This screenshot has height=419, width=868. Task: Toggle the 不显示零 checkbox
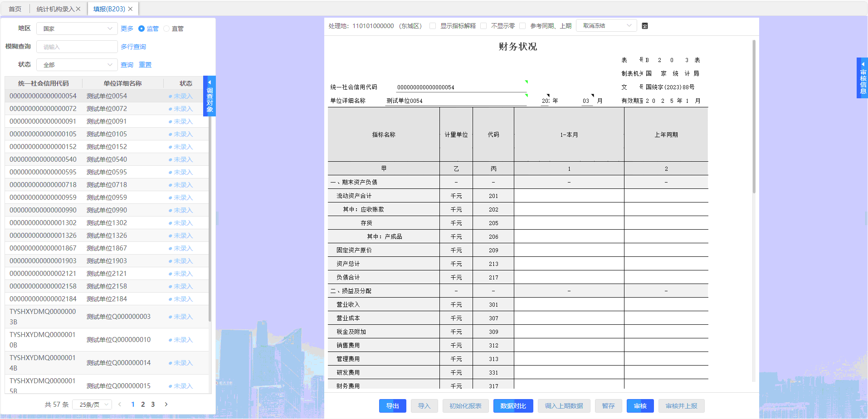pos(483,26)
